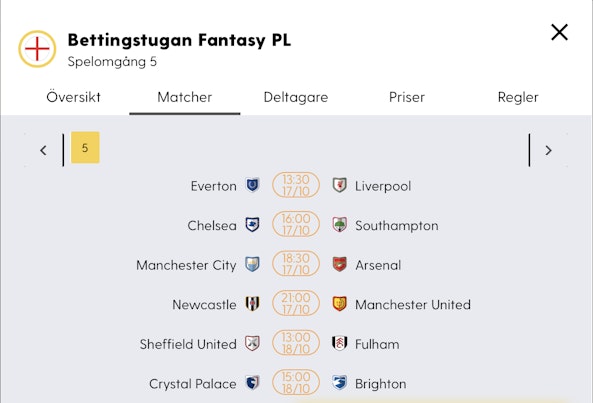Viewport: 593px width, 403px height.
Task: Switch to the Översikt tab
Action: [74, 97]
